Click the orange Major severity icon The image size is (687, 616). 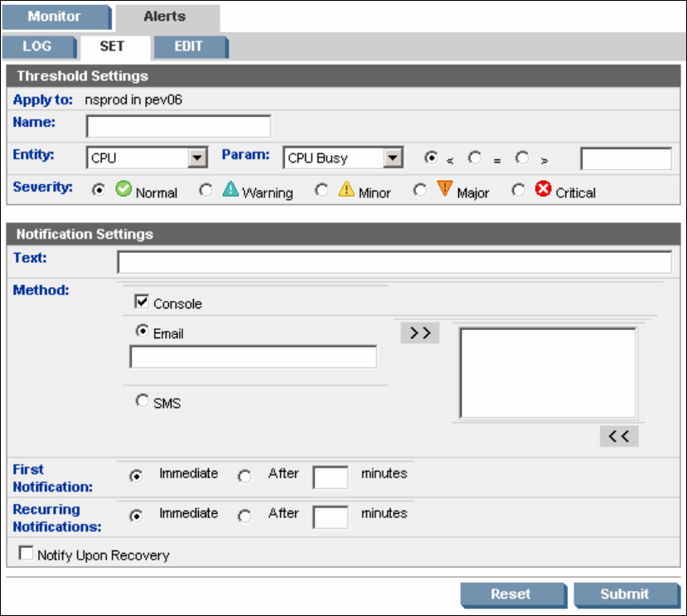[444, 190]
